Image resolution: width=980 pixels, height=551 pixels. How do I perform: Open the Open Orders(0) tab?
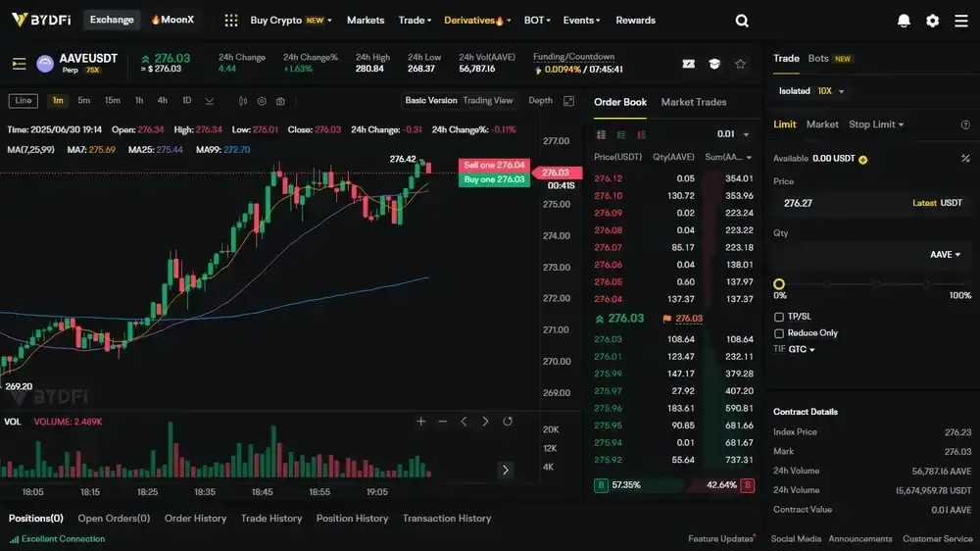tap(114, 519)
